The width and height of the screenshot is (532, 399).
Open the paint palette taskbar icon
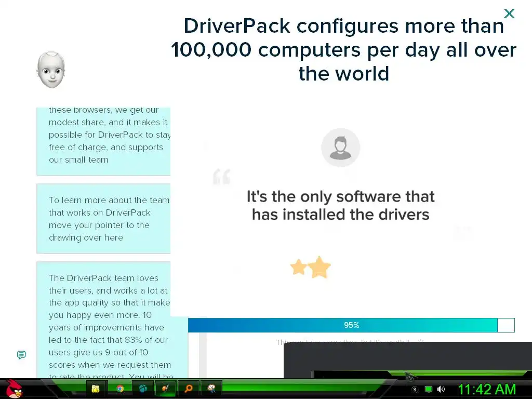[x=211, y=389]
